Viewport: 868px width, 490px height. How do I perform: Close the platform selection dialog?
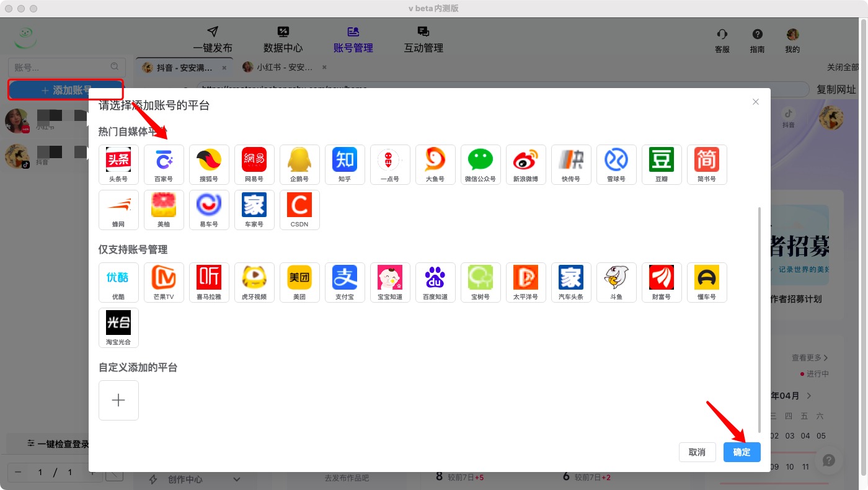(x=756, y=102)
